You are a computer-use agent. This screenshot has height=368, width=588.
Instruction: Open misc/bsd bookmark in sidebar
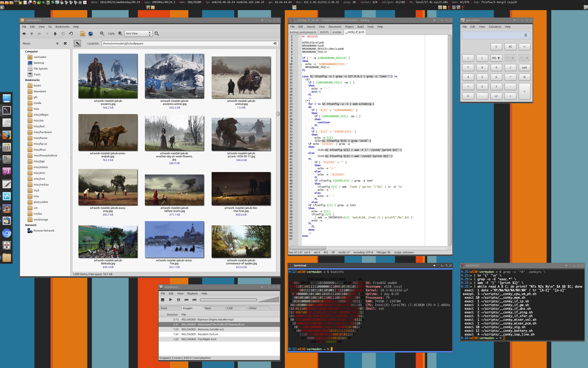pos(39,126)
